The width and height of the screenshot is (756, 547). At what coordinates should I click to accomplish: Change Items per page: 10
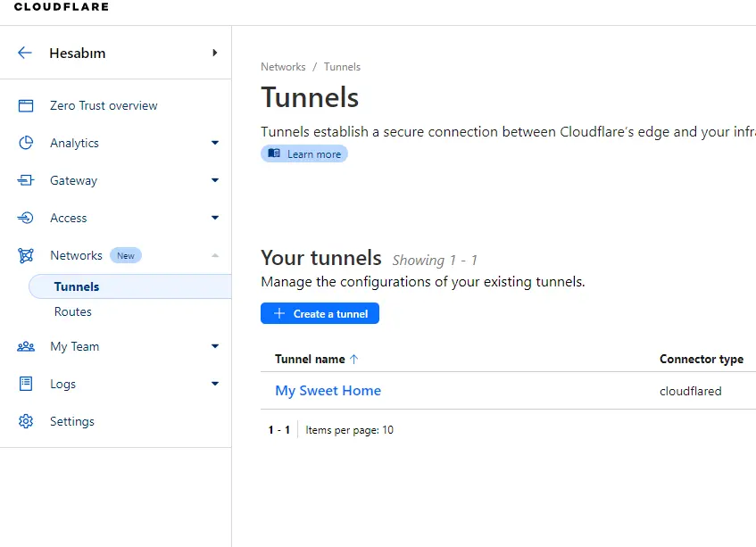pyautogui.click(x=350, y=430)
